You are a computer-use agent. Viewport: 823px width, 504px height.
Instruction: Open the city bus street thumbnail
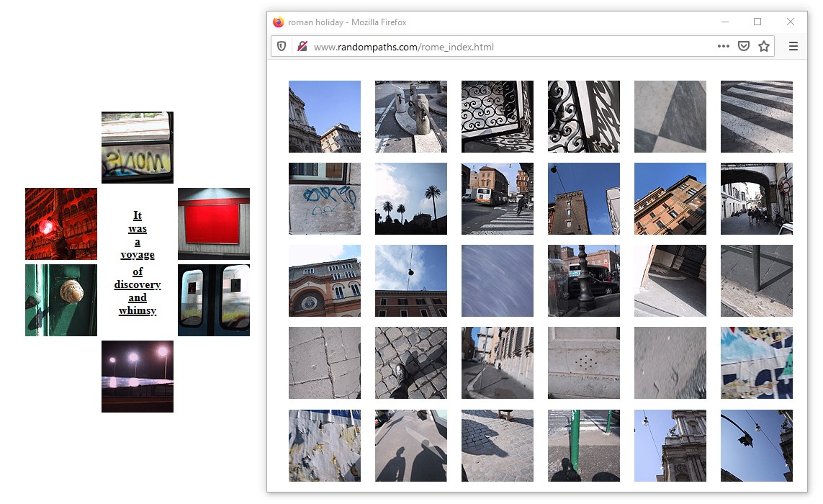click(498, 199)
